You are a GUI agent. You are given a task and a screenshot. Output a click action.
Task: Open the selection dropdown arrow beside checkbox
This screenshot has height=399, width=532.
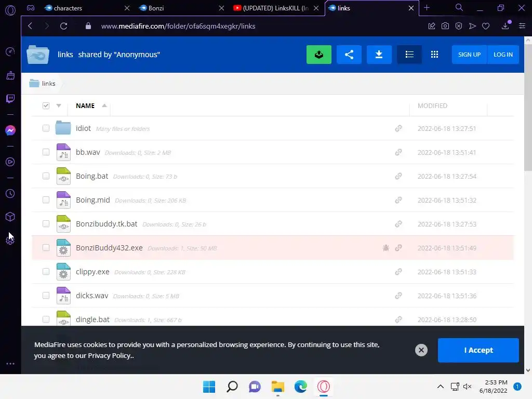coord(59,106)
